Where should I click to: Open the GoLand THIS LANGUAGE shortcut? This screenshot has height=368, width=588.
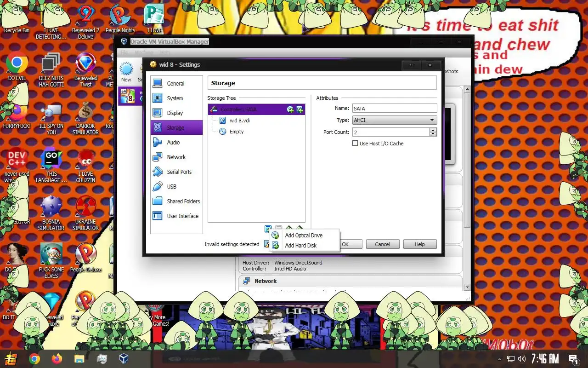point(51,166)
